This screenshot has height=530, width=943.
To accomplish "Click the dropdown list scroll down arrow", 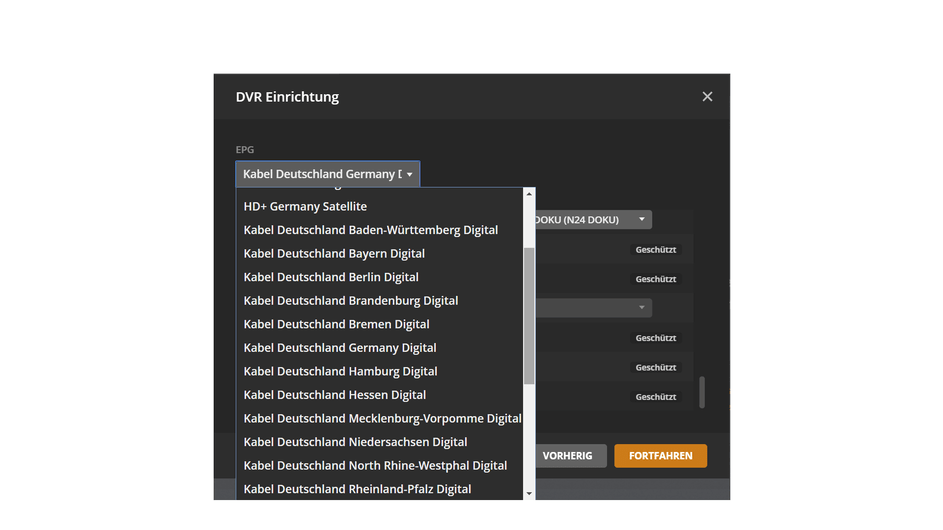I will click(x=529, y=493).
